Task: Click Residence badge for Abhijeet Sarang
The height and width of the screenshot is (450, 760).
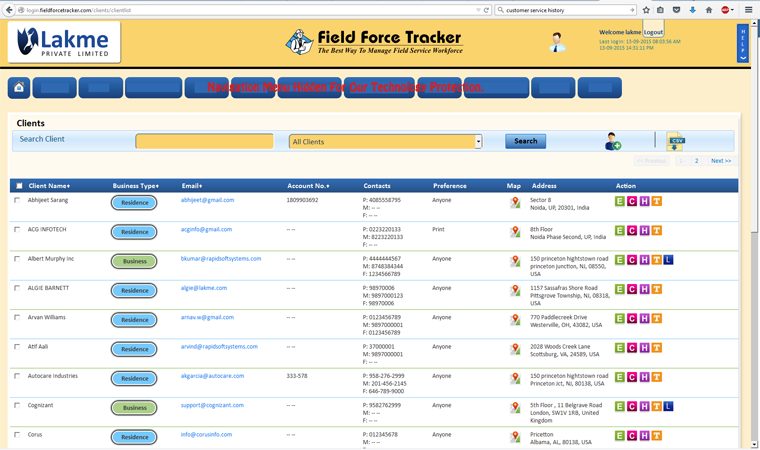Action: (134, 203)
